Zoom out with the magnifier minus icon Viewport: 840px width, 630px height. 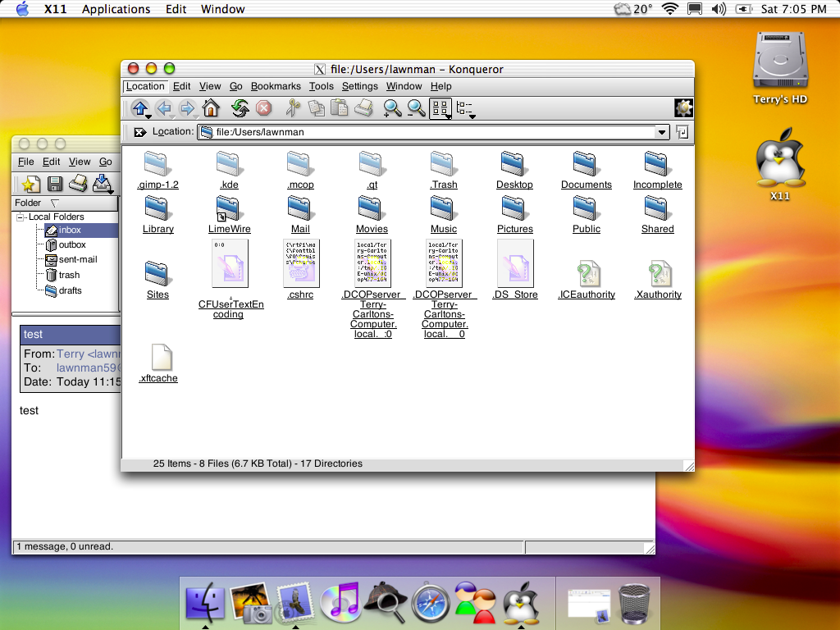(x=416, y=109)
